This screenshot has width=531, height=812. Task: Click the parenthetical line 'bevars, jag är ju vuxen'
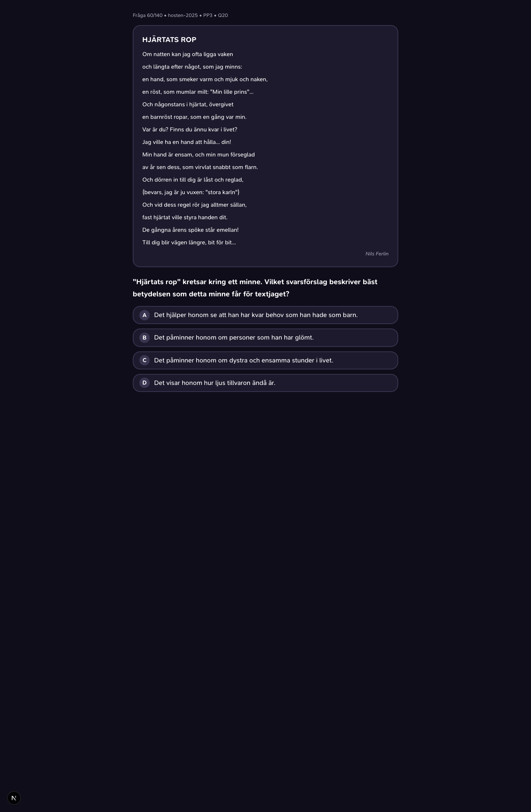(x=191, y=192)
